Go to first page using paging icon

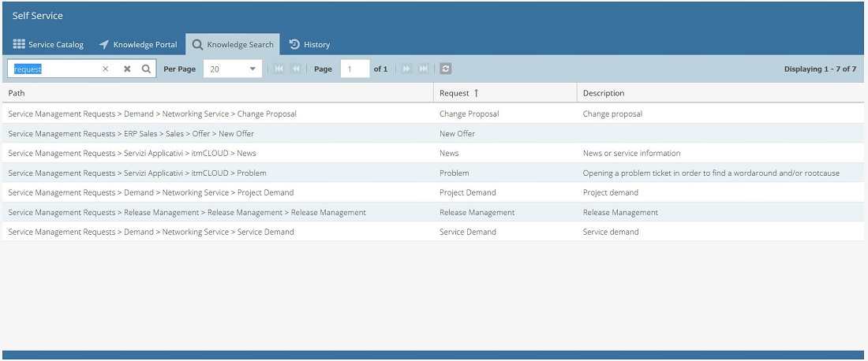[279, 69]
